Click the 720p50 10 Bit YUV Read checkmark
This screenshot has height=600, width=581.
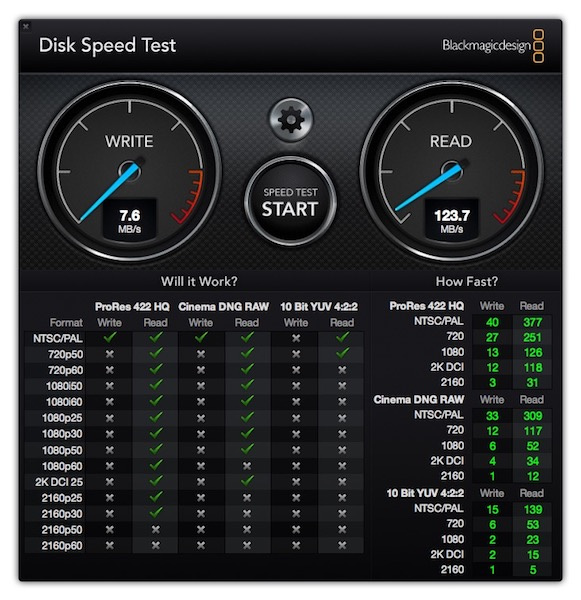click(342, 353)
